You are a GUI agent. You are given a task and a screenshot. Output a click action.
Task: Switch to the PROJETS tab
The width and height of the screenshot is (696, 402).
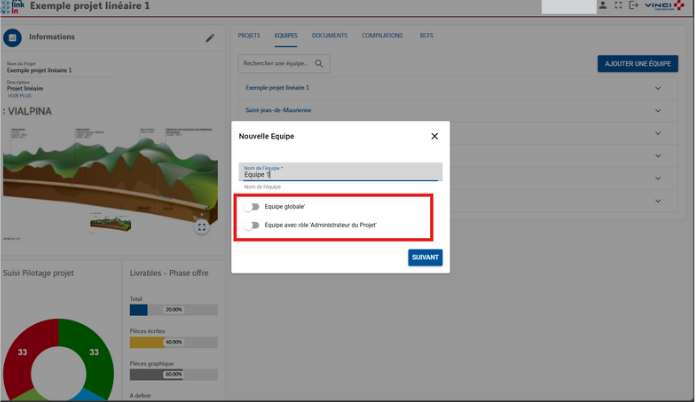[x=249, y=36]
